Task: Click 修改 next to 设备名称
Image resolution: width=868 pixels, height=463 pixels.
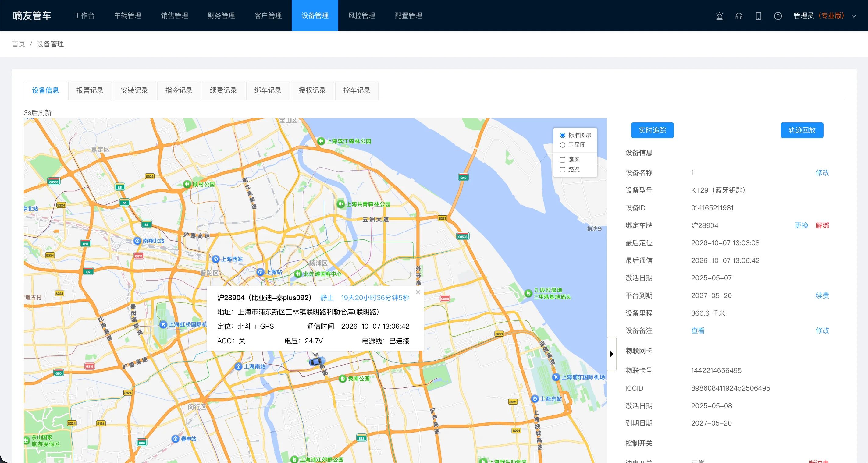Action: point(822,173)
